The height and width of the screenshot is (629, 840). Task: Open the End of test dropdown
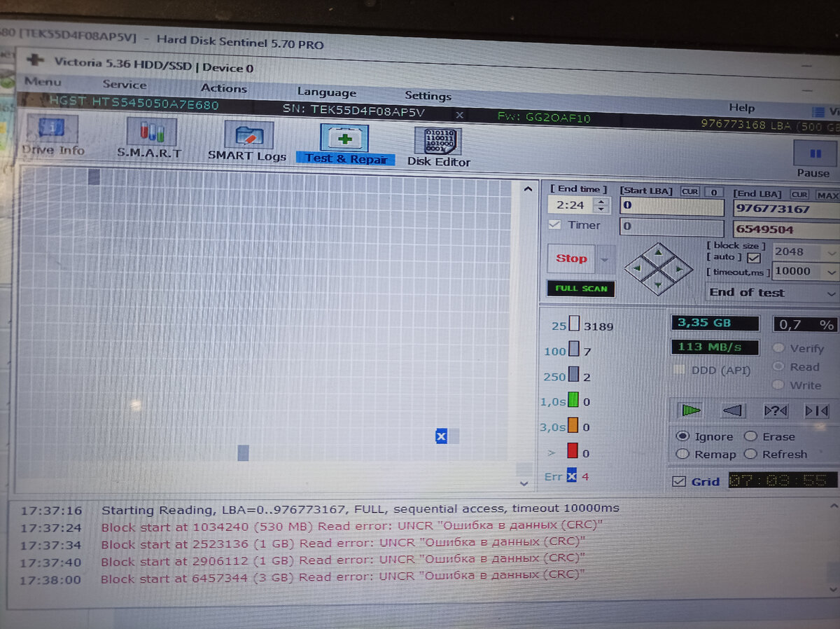tap(772, 293)
